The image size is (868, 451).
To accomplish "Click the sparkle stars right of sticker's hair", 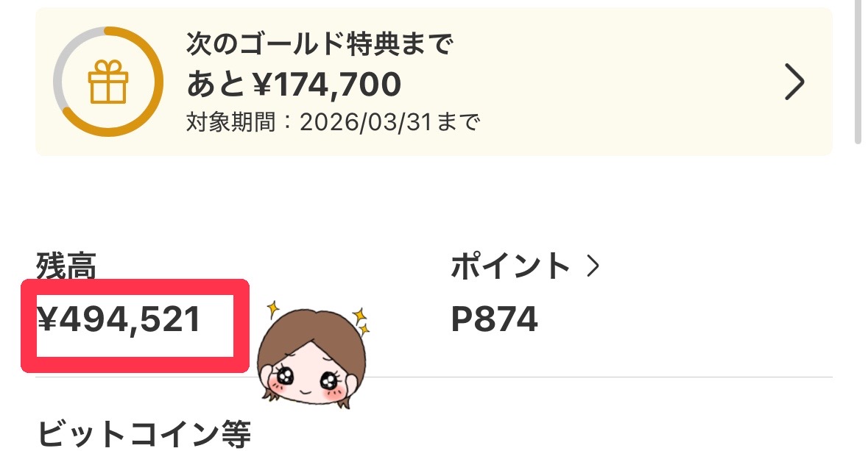I will click(x=361, y=321).
